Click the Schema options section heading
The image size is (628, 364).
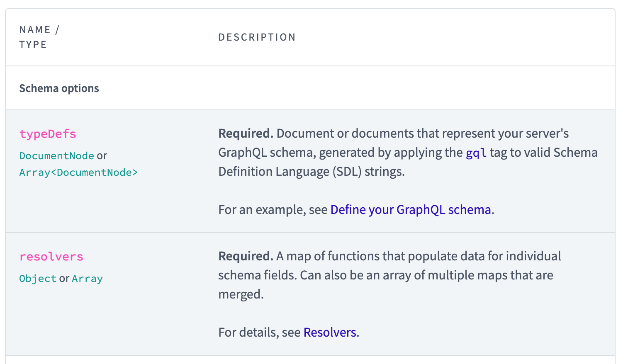(59, 88)
